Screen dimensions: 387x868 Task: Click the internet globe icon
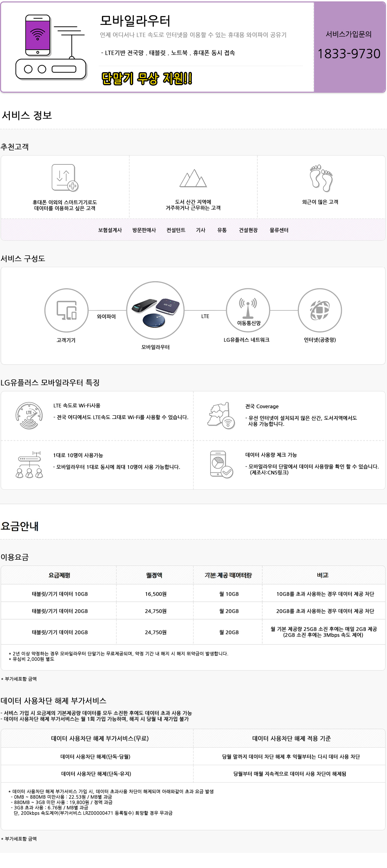click(x=320, y=310)
